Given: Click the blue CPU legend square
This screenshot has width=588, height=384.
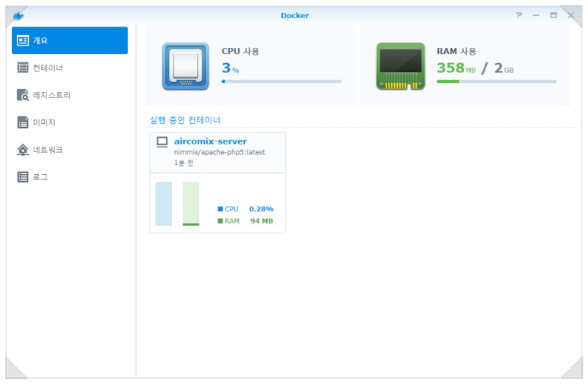Looking at the screenshot, I should pyautogui.click(x=220, y=209).
